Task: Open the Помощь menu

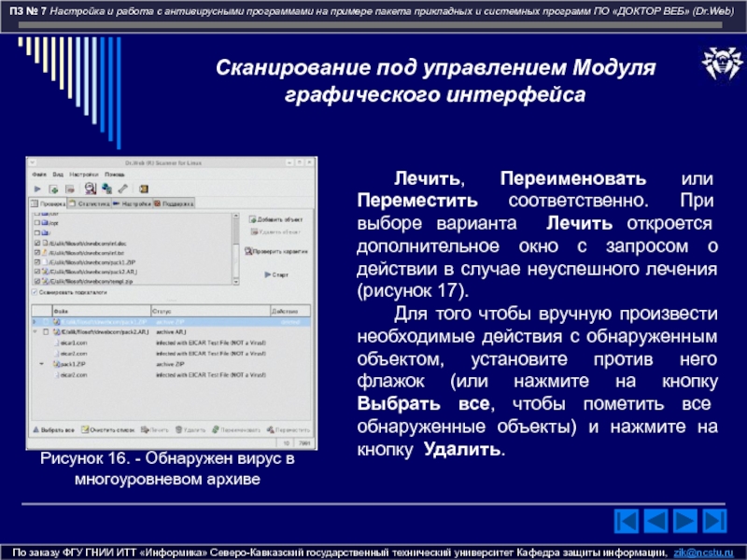Action: pyautogui.click(x=114, y=175)
